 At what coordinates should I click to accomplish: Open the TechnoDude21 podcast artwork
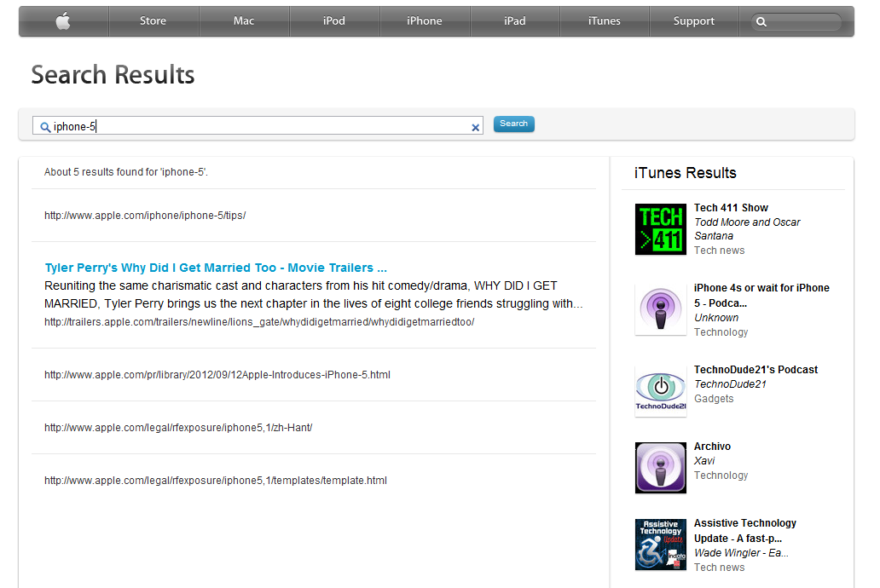pyautogui.click(x=661, y=391)
